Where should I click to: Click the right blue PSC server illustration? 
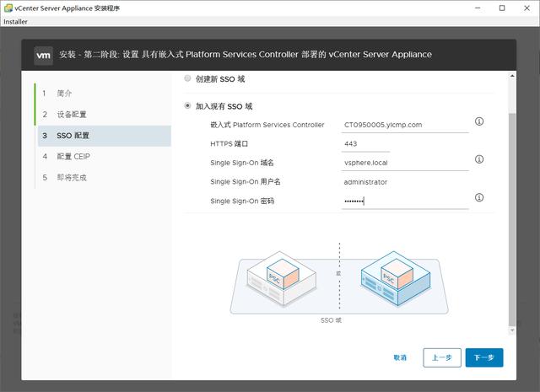pos(396,279)
